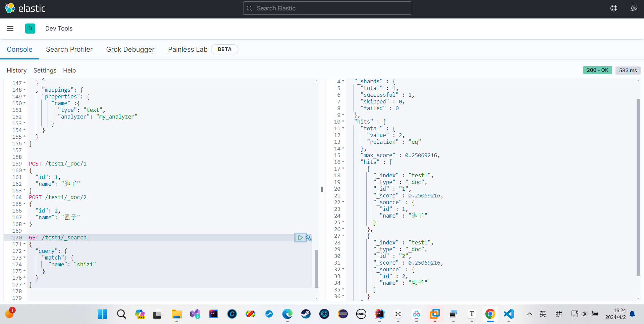
Task: Open battery status in system tray
Action: pos(595,314)
